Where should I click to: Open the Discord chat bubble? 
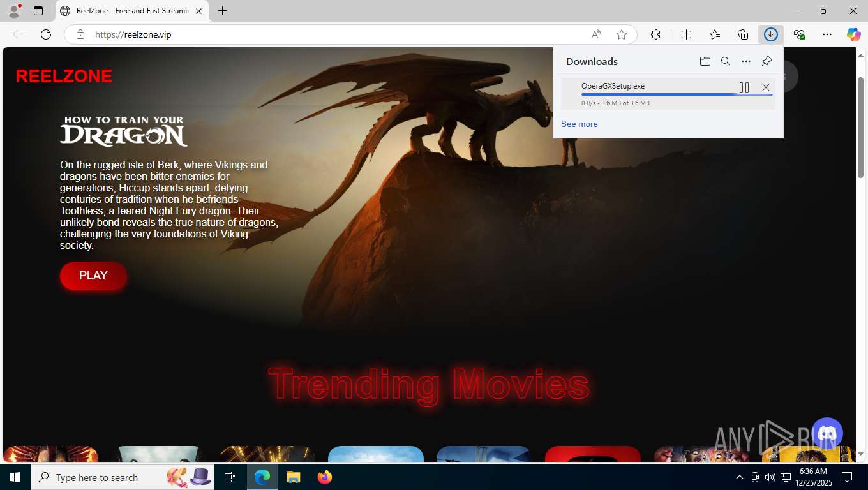(x=827, y=434)
